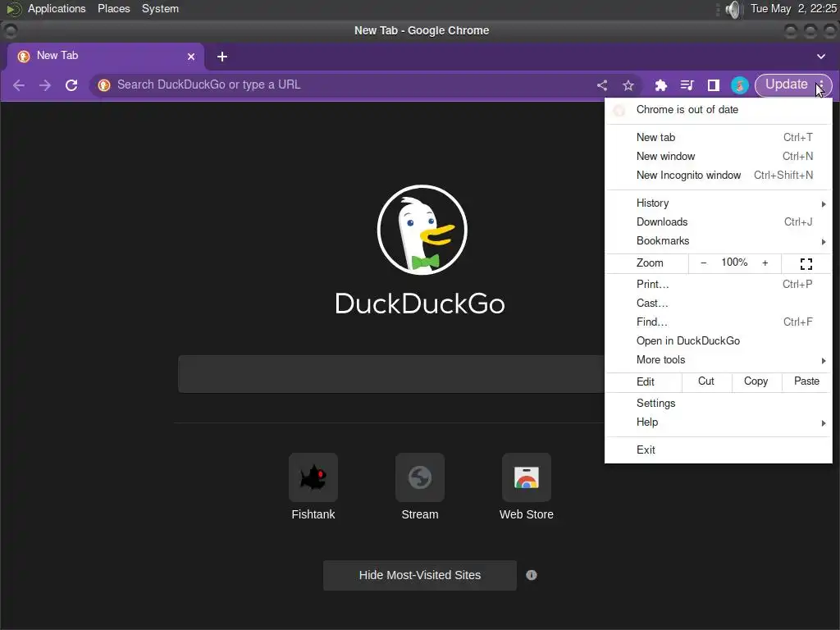Click Cut in Edit row
Viewport: 840px width, 630px height.
tap(706, 381)
